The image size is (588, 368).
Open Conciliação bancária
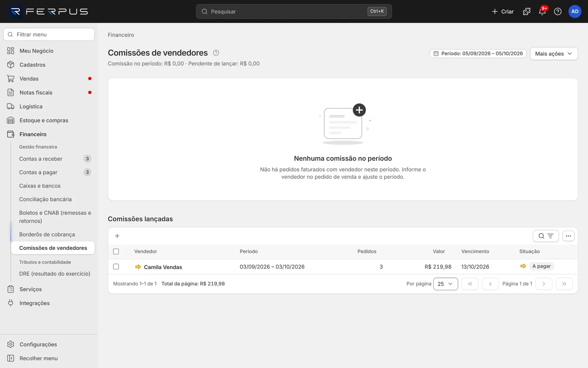click(x=53, y=199)
